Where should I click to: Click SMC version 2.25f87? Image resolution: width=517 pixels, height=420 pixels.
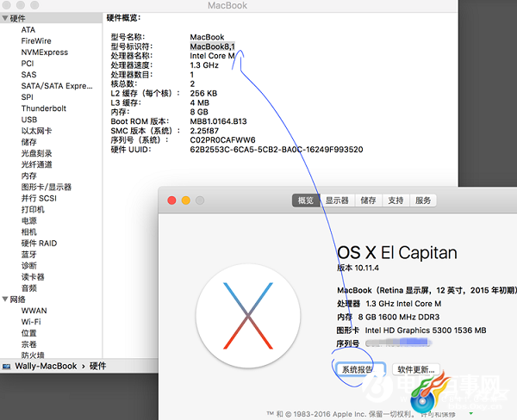pos(204,131)
